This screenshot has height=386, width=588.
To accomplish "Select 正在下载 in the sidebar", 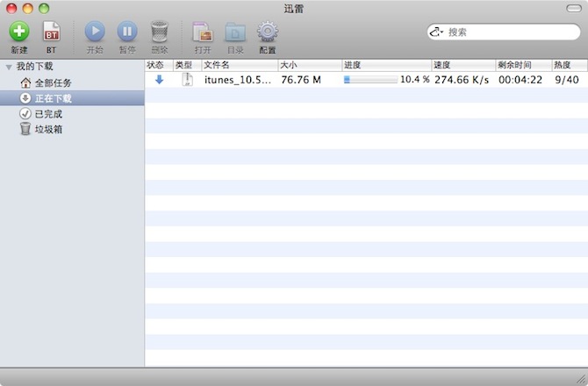I will (72, 98).
